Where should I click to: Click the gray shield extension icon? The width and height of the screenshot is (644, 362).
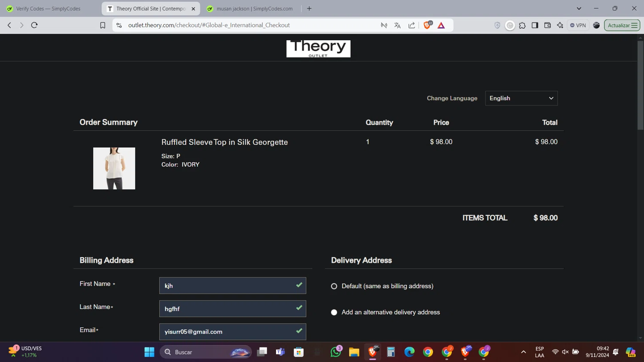click(x=497, y=25)
